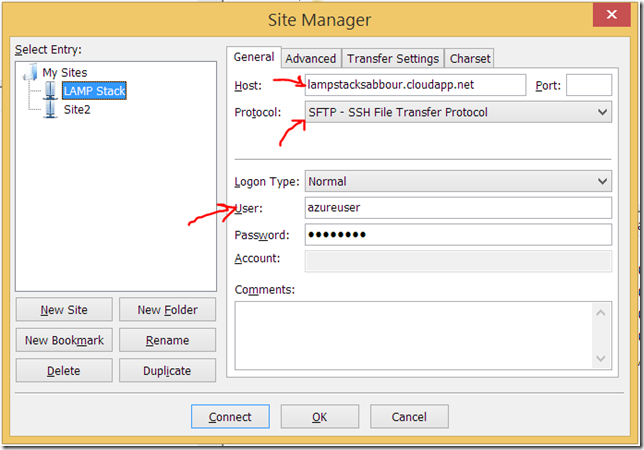Click the New Folder button

(168, 310)
